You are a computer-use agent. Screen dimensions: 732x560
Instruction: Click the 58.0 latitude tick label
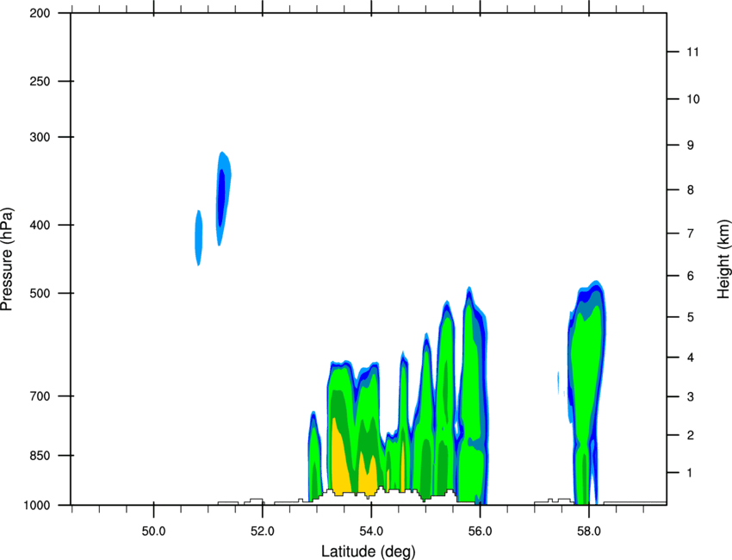(x=589, y=532)
